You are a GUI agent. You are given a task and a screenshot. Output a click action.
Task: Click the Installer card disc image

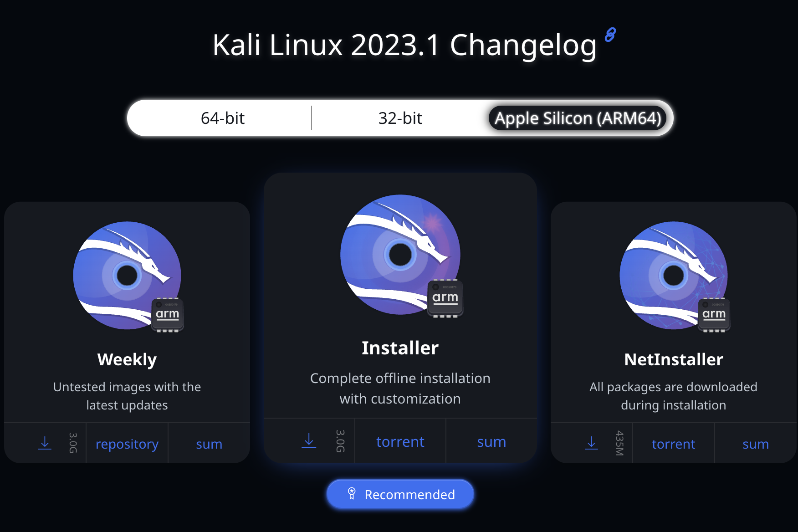[400, 254]
